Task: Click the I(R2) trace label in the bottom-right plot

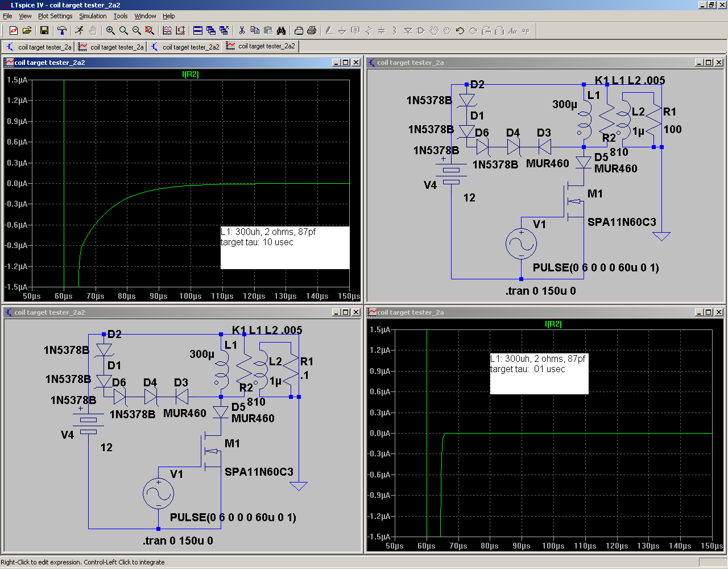Action: pos(553,324)
